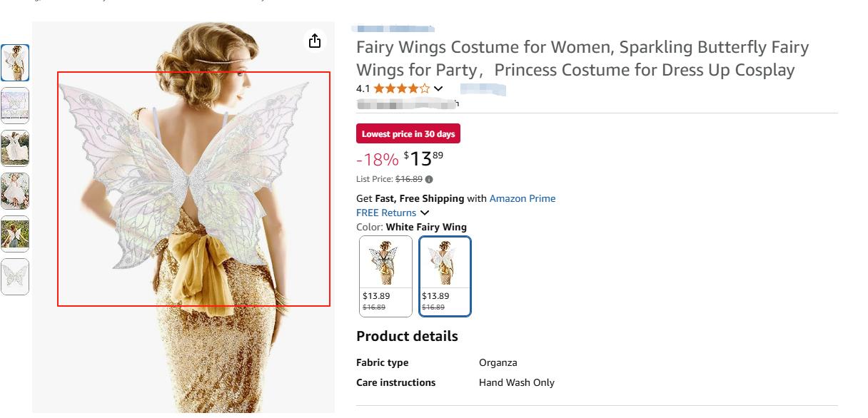Click the Fairy Wings product title
The width and height of the screenshot is (868, 418).
click(x=582, y=58)
